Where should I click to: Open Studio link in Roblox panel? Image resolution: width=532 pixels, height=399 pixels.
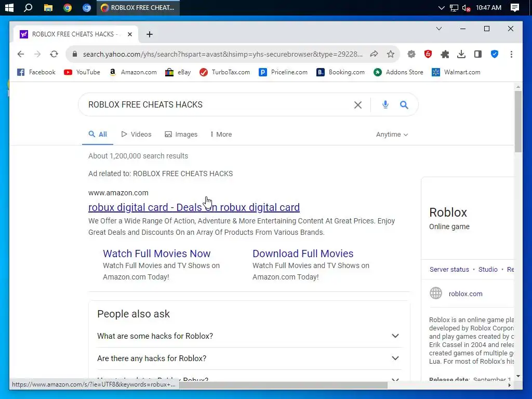488,270
